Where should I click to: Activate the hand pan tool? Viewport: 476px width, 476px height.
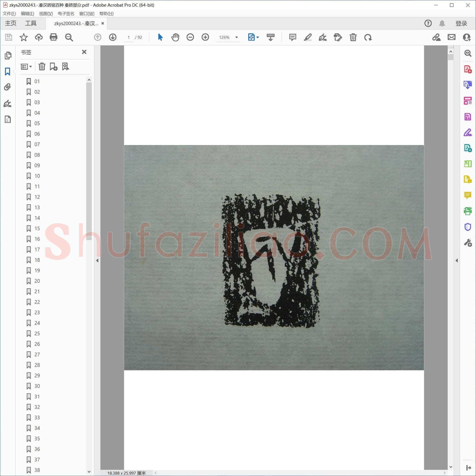175,37
